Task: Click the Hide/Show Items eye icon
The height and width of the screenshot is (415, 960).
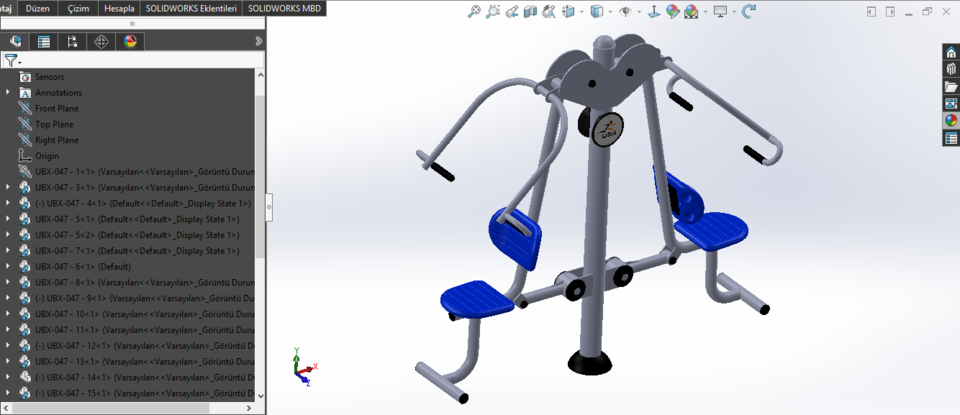Action: [x=625, y=11]
